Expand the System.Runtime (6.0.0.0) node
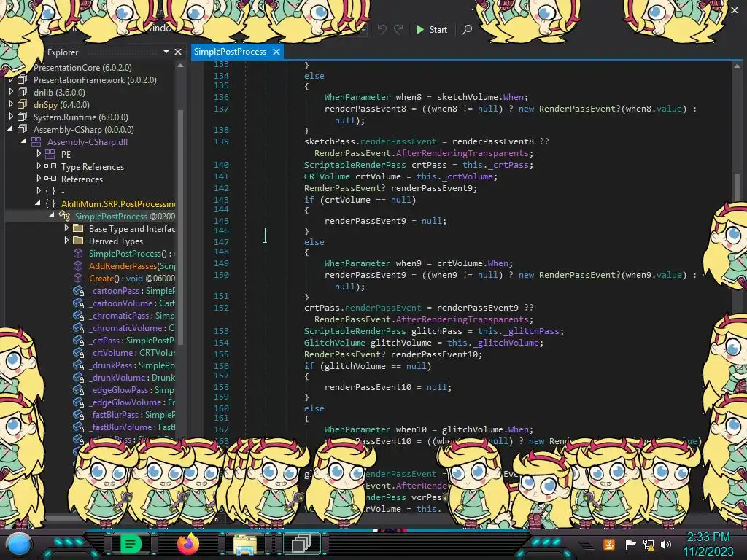The image size is (747, 560). pyautogui.click(x=11, y=117)
